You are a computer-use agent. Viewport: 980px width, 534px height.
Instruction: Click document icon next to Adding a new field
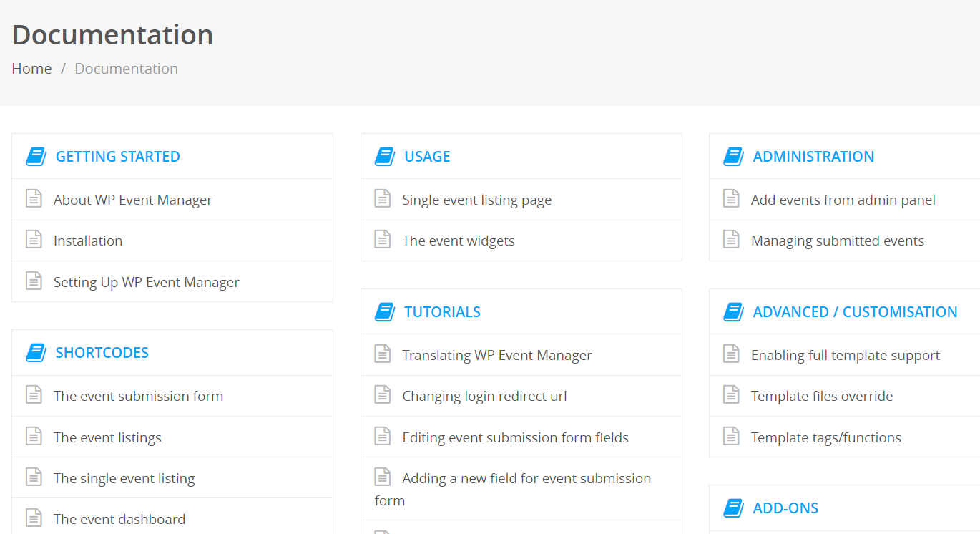(x=383, y=477)
